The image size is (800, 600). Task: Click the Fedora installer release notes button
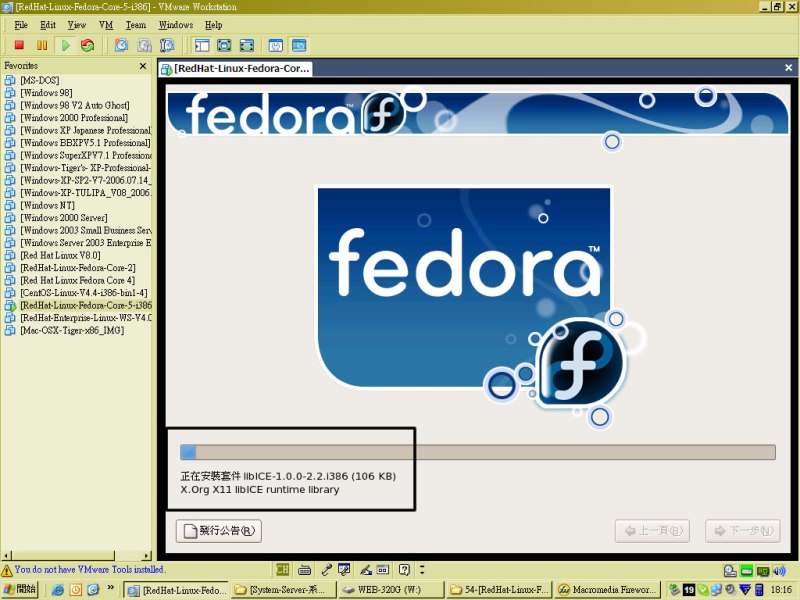click(x=219, y=531)
